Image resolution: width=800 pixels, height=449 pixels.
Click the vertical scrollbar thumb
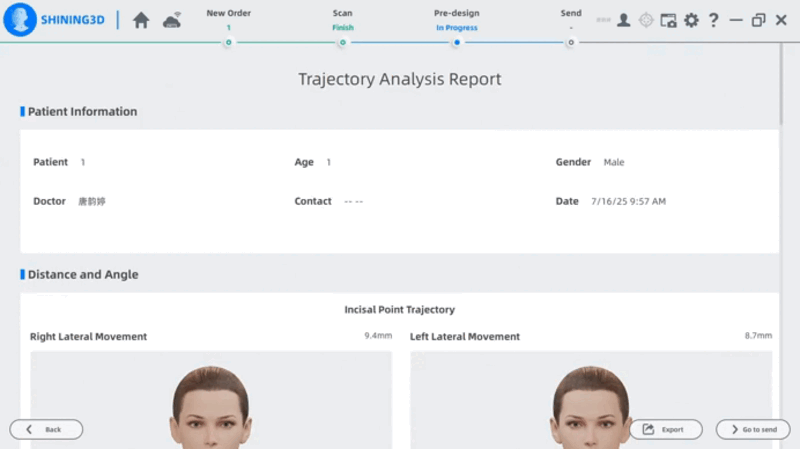[781, 84]
